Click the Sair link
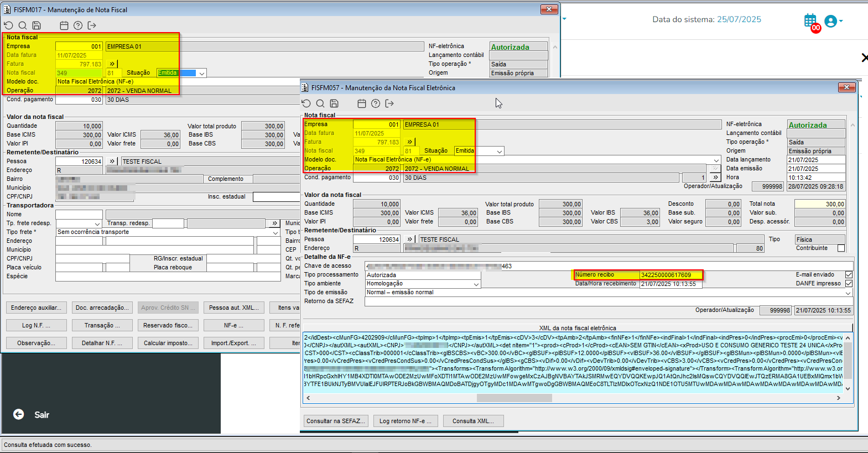 (42, 415)
